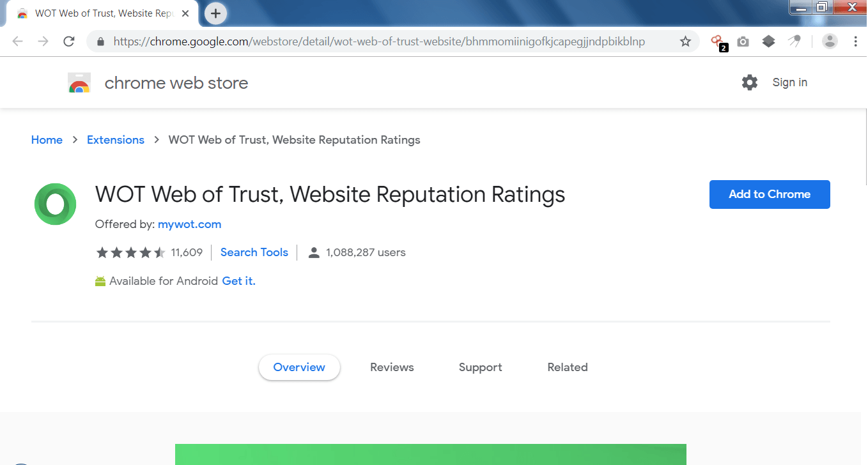The height and width of the screenshot is (465, 868).
Task: Click Add to Chrome button
Action: pos(770,194)
